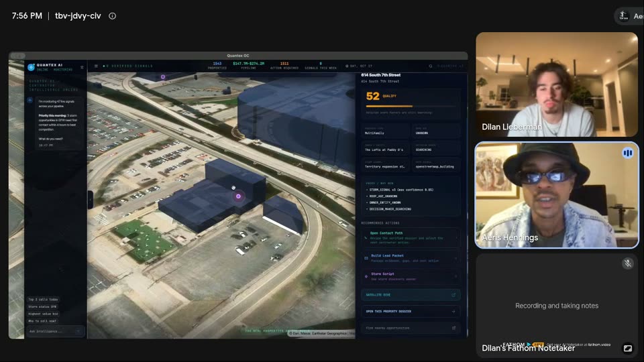Click the 1511 Action Required stat
Image resolution: width=644 pixels, height=362 pixels.
point(284,66)
